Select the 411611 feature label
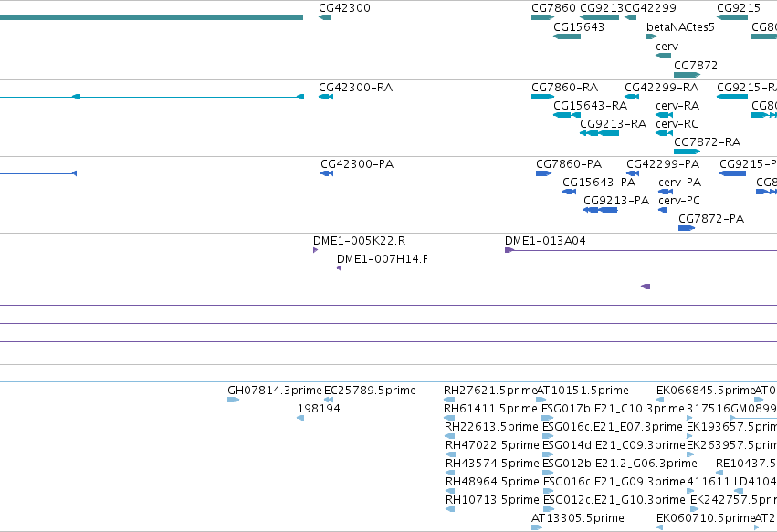Screen dimensions: 777x532 click(x=709, y=482)
